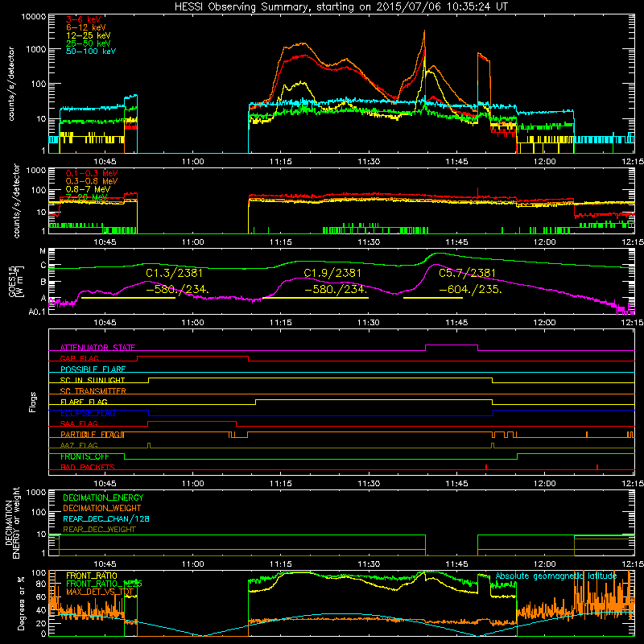Click the yellow FLARE_FLAG label
This screenshot has width=644, height=644.
tap(84, 402)
